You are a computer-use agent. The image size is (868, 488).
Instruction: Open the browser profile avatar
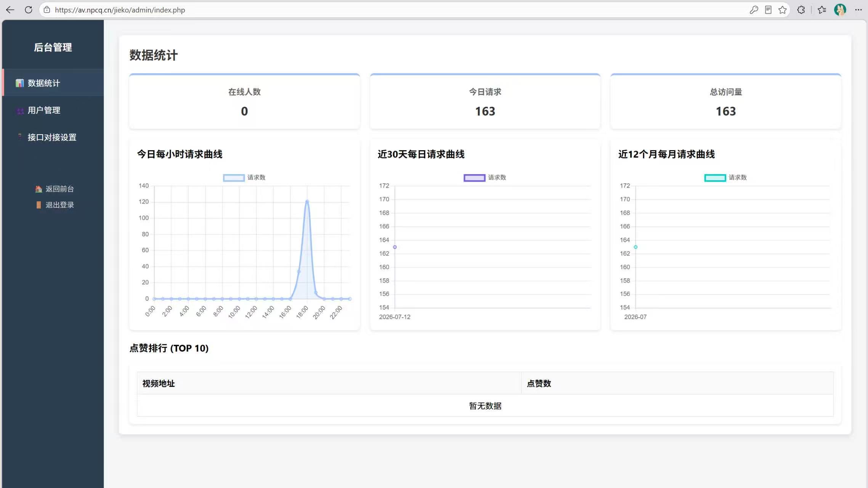(x=840, y=10)
